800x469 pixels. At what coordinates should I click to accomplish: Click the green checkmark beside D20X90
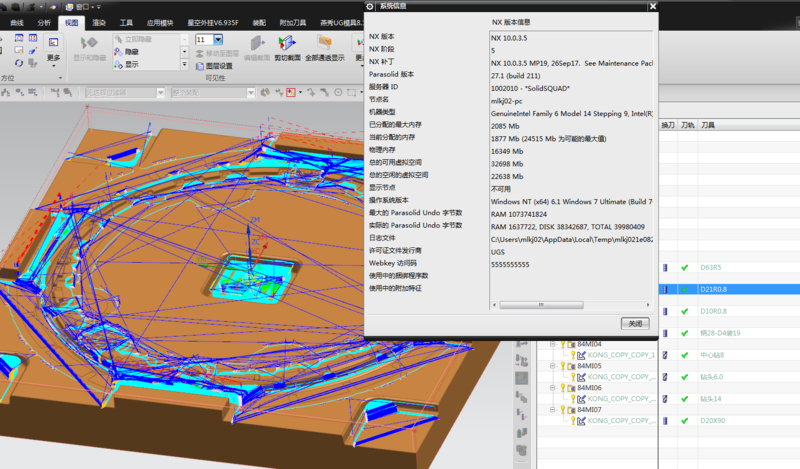coord(685,421)
